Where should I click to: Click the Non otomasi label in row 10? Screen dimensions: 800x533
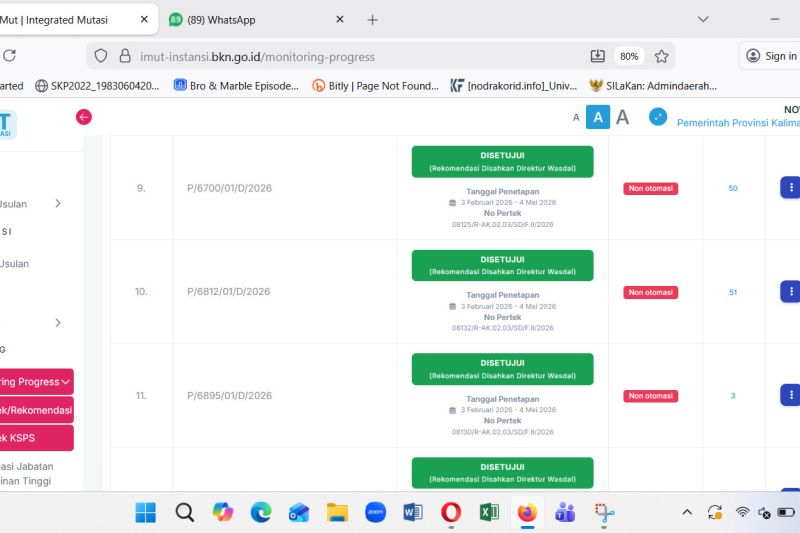(x=651, y=292)
